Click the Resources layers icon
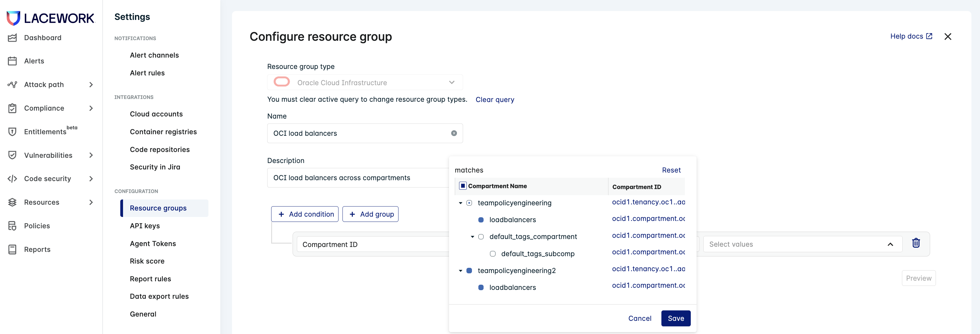The image size is (980, 334). pyautogui.click(x=12, y=202)
